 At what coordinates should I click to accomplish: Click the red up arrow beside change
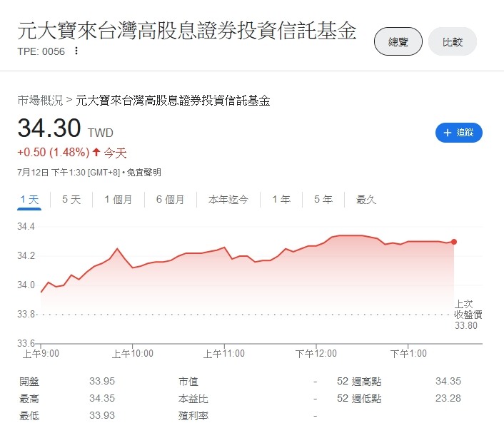[x=96, y=152]
